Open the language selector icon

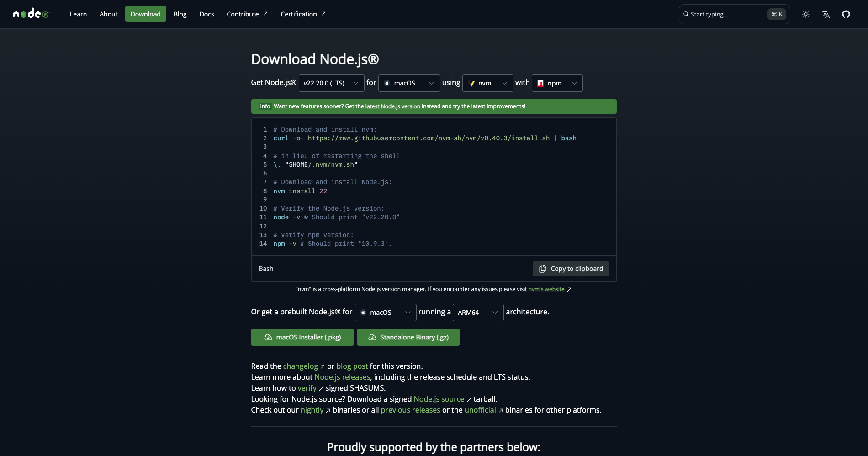point(826,14)
